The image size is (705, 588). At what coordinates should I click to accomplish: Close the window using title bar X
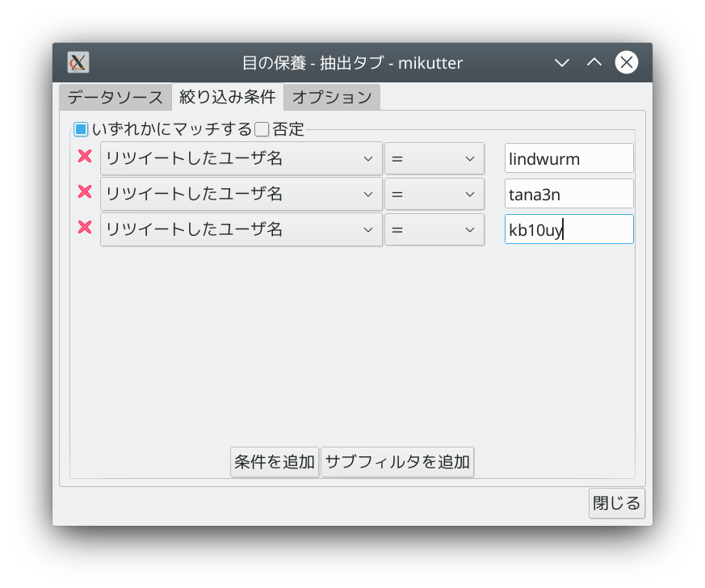(x=627, y=62)
